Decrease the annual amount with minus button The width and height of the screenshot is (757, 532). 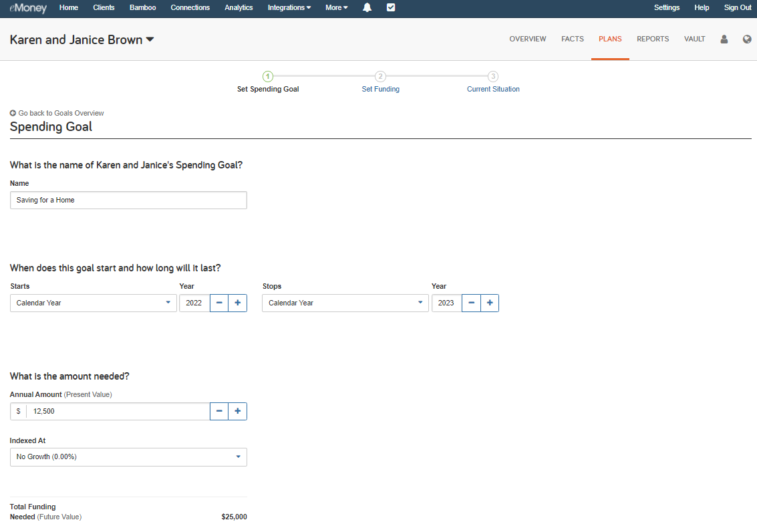pyautogui.click(x=219, y=411)
